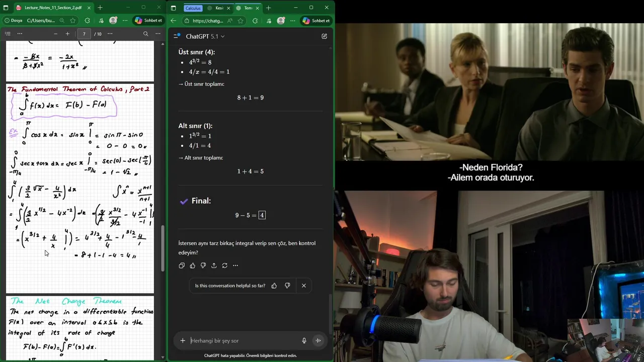644x362 pixels.
Task: Regenerate the ChatGPT response
Action: click(225, 265)
